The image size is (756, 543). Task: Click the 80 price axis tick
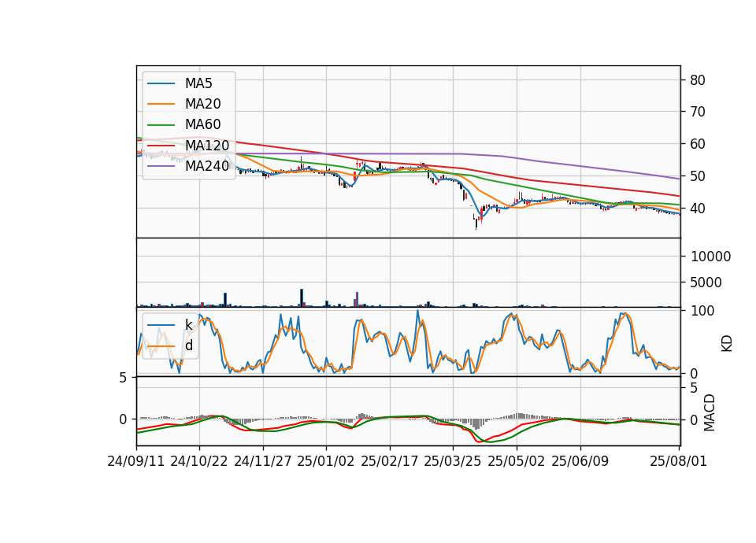click(698, 80)
